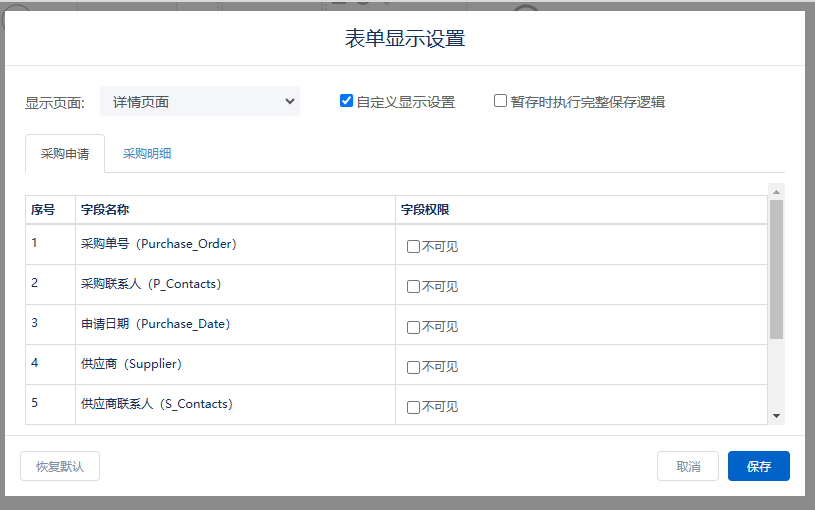
Task: Click the scrollbar up arrow
Action: point(776,190)
